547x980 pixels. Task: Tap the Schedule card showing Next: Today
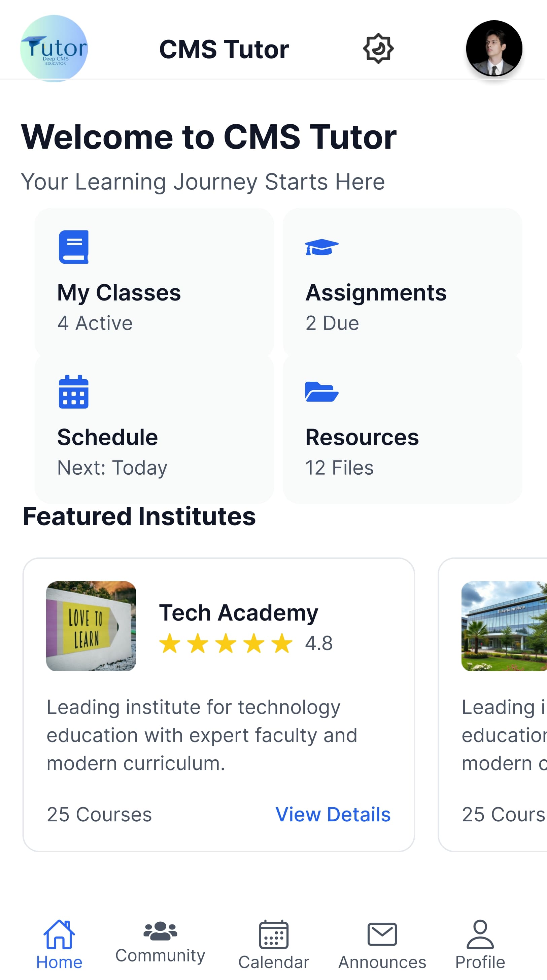pos(153,430)
